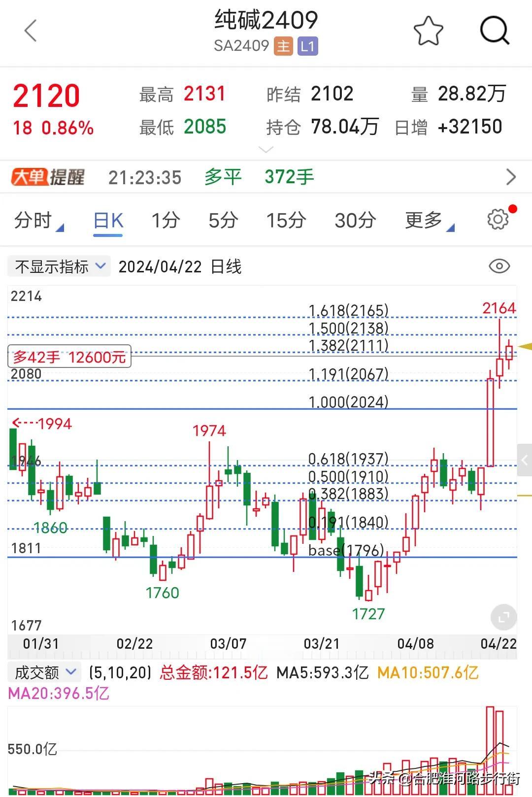Tap the MA5:593.3亿 label

(323, 672)
